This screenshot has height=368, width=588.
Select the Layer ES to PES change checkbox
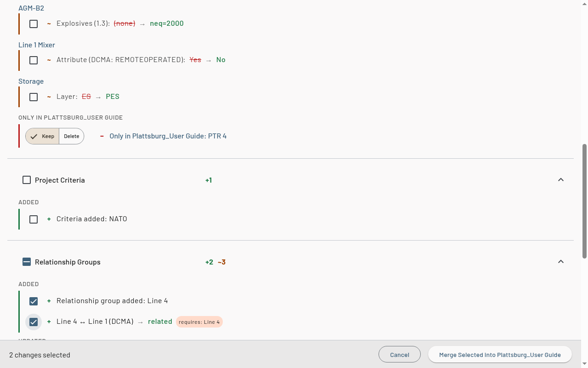34,97
